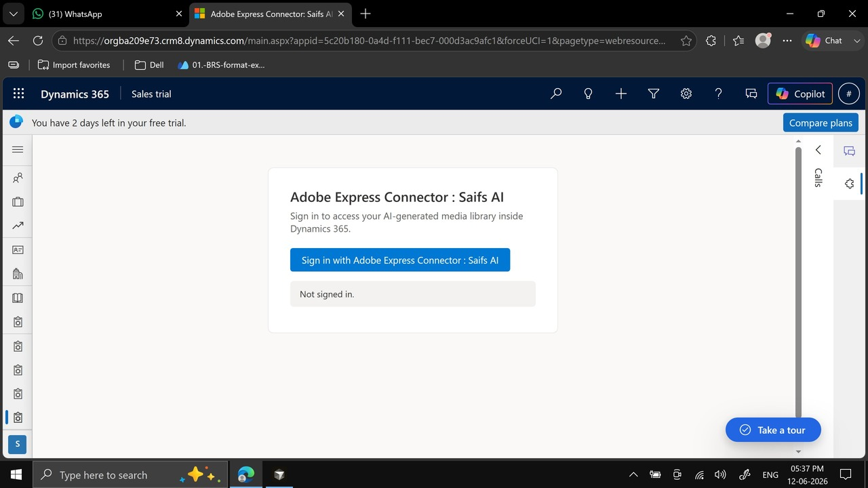Open the building accounts sidebar icon
The image size is (868, 488).
(x=18, y=274)
